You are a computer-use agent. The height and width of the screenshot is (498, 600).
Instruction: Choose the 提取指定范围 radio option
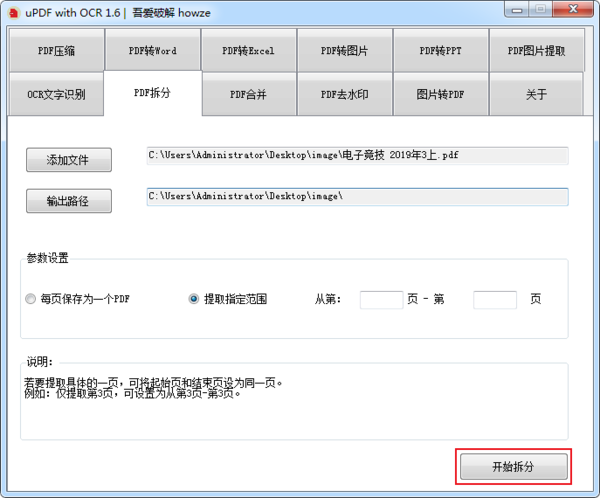click(x=194, y=299)
